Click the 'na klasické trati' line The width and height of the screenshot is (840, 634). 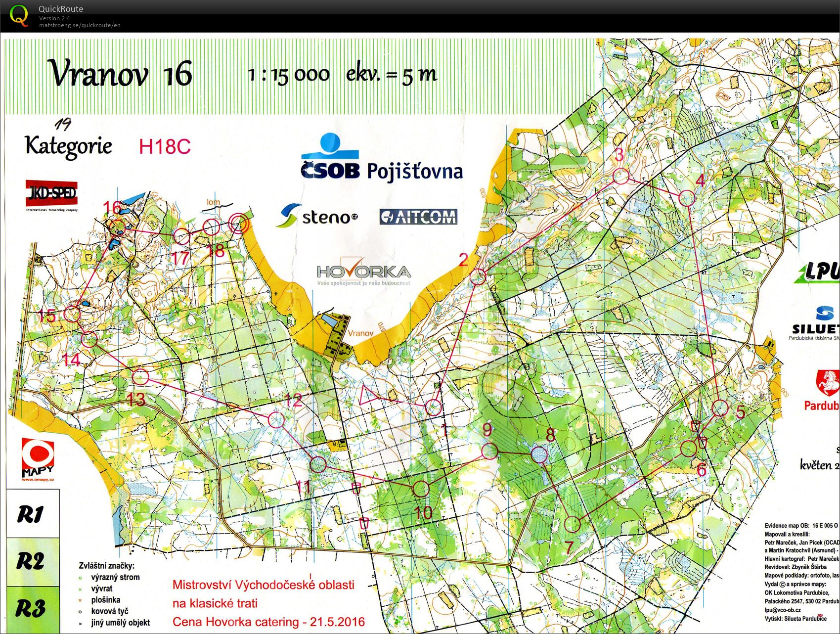pyautogui.click(x=215, y=603)
